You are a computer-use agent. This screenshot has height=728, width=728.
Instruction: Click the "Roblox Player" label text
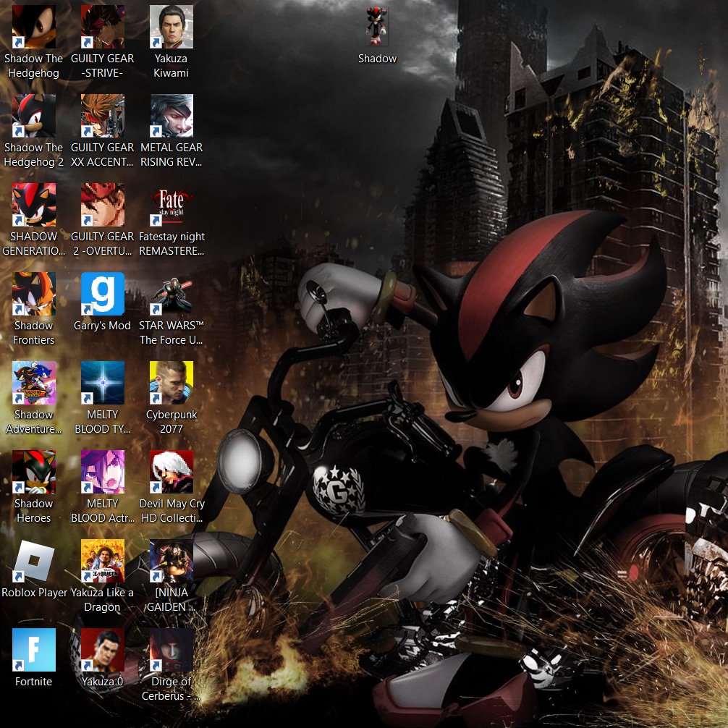[34, 593]
